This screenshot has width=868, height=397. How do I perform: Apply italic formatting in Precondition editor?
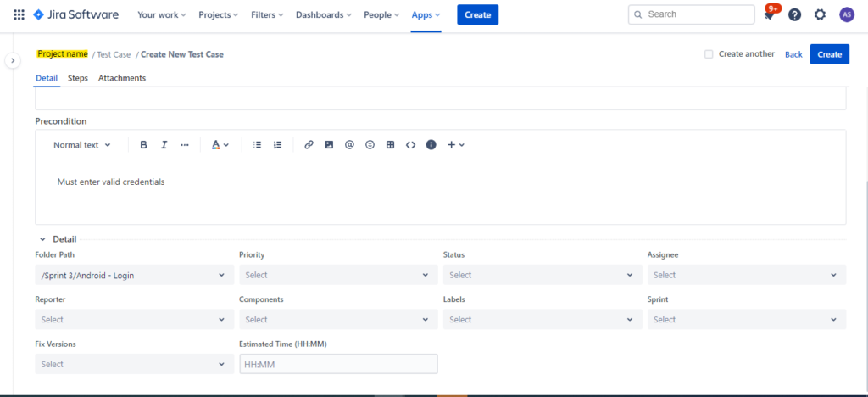coord(164,144)
